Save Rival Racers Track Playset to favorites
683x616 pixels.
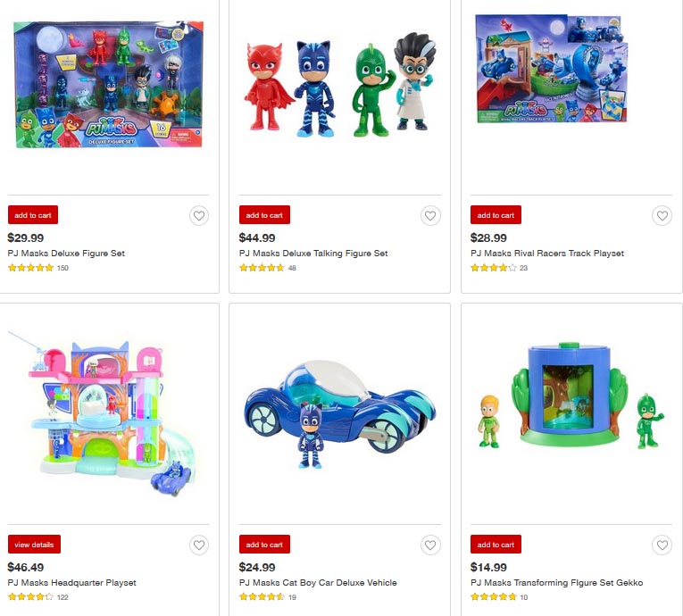662,216
